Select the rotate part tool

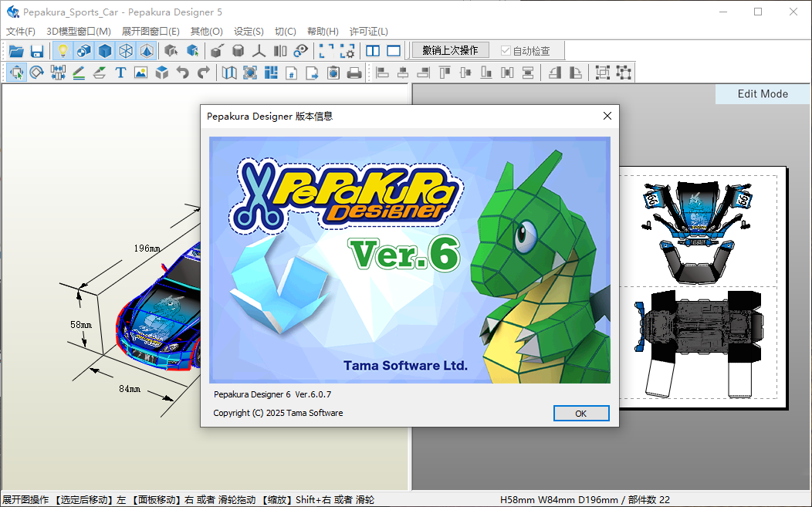[37, 73]
